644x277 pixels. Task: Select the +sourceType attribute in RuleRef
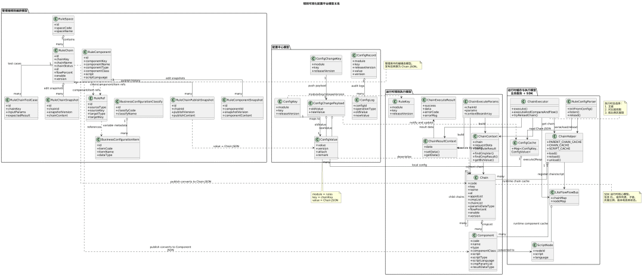[x=97, y=107]
